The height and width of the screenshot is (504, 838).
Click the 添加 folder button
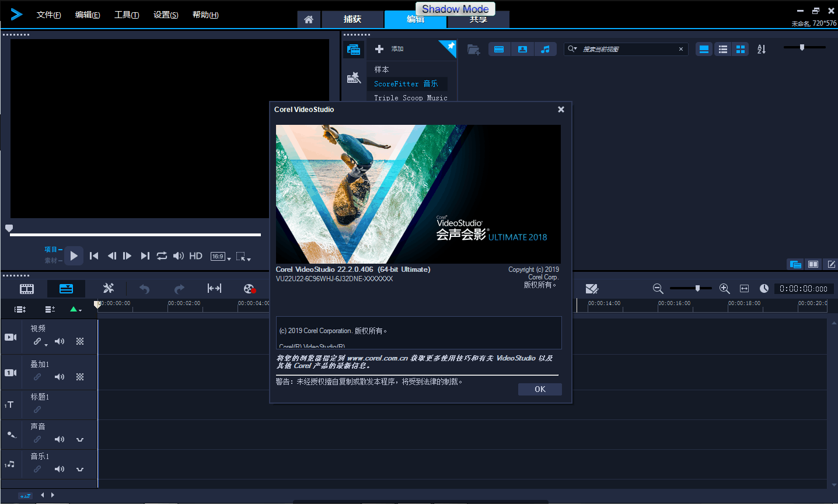point(389,49)
